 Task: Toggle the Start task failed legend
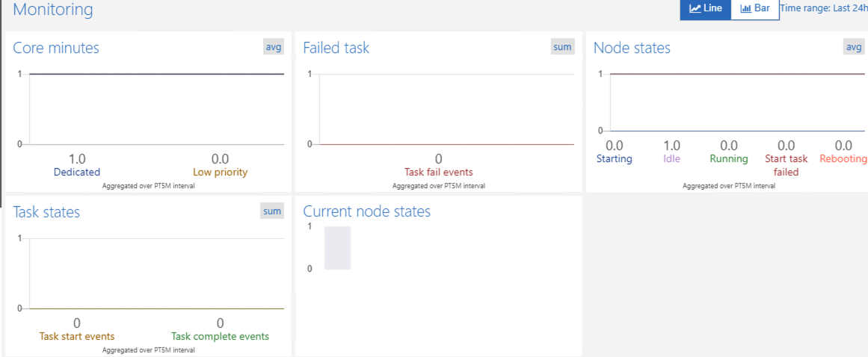click(x=786, y=165)
